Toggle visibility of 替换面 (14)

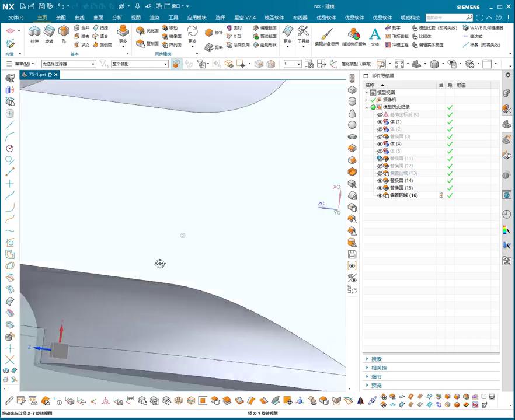point(380,181)
